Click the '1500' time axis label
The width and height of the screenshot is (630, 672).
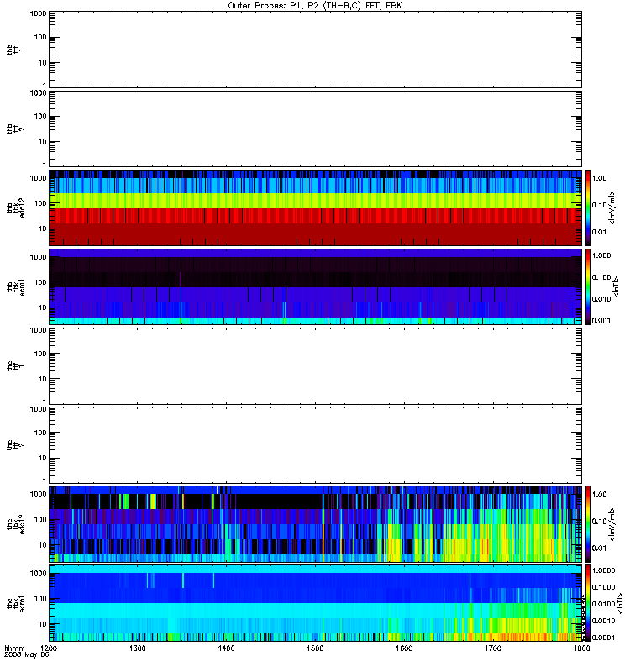click(x=315, y=648)
